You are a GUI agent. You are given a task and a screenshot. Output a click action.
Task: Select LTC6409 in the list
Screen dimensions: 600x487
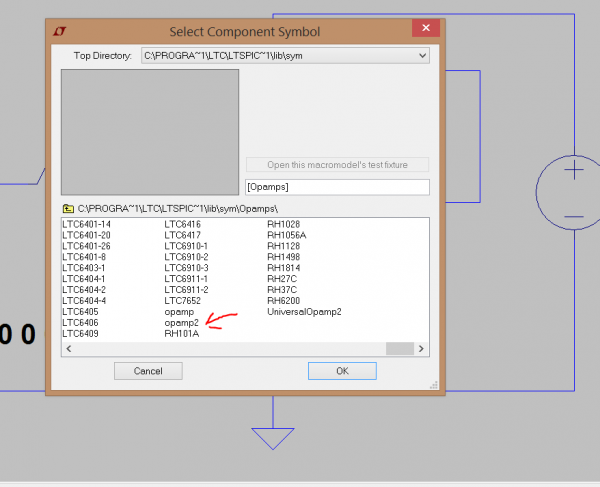(x=80, y=334)
